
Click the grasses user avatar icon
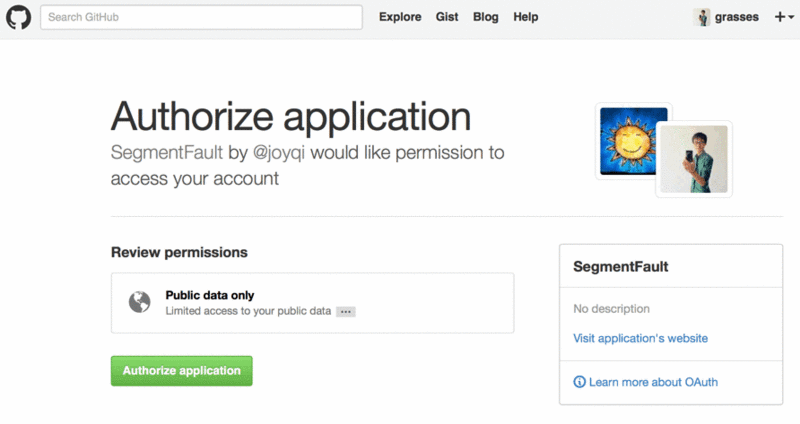tap(703, 17)
